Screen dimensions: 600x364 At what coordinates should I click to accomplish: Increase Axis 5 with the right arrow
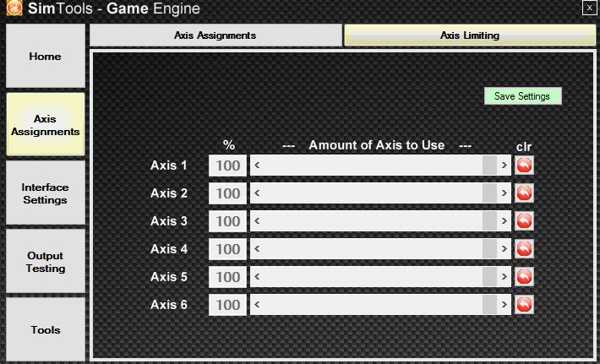point(504,277)
